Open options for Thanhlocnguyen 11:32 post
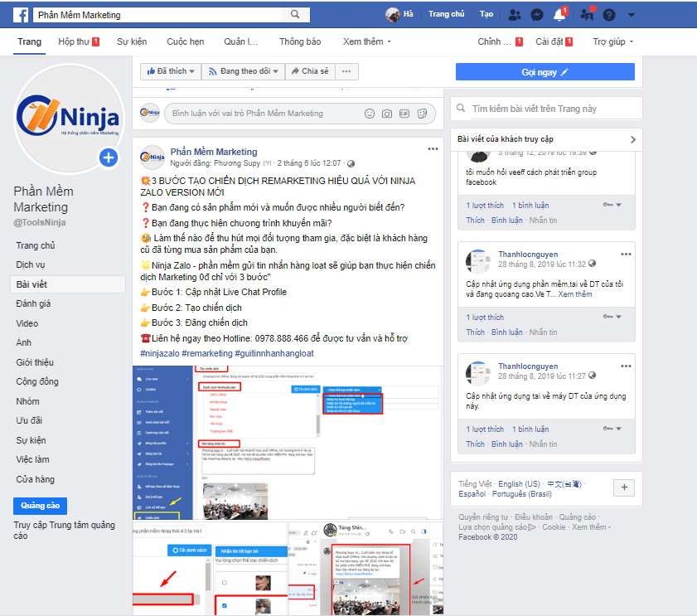 [x=626, y=254]
